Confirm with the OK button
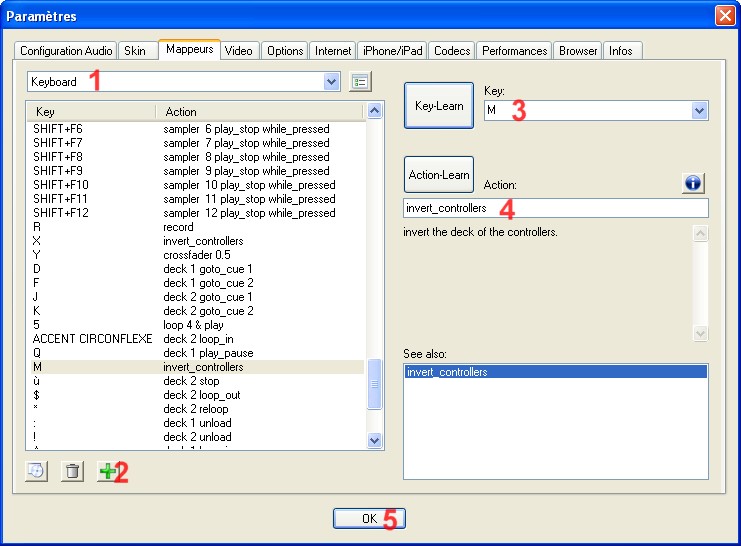Image resolution: width=741 pixels, height=546 pixels. click(369, 518)
